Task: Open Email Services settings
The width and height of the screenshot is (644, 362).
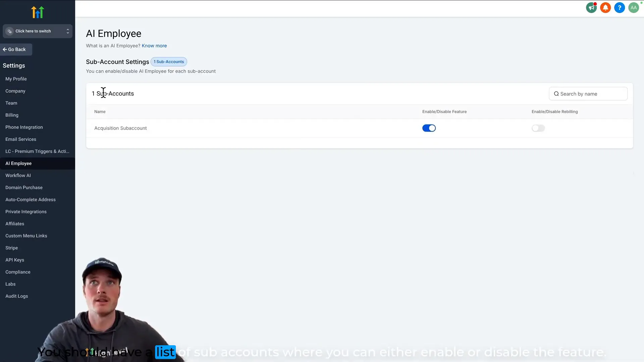Action: [x=21, y=139]
